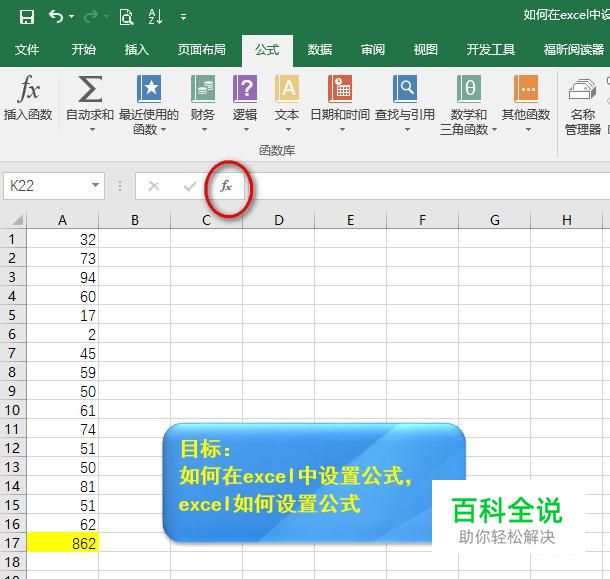Select cell A11 containing 74
Viewport: 610px width, 579px height.
[63, 429]
